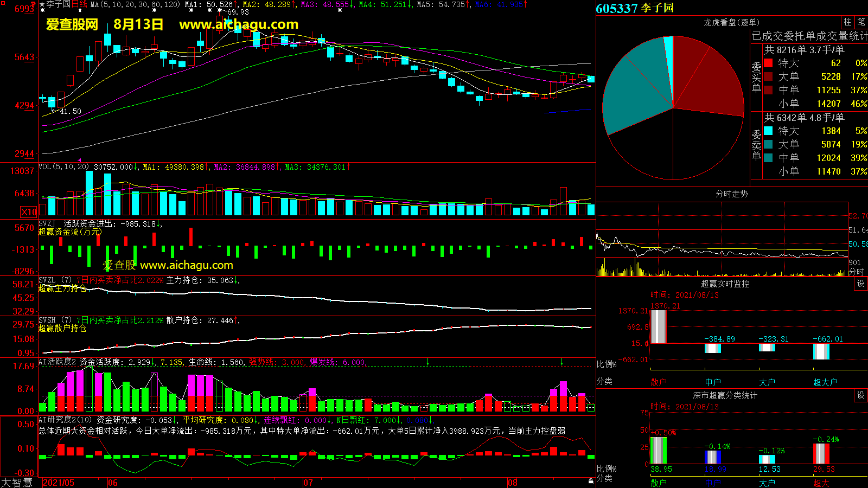This screenshot has height=488, width=868.
Task: Open the VOL(5,10,20) indicator parameters
Action: click(63, 167)
